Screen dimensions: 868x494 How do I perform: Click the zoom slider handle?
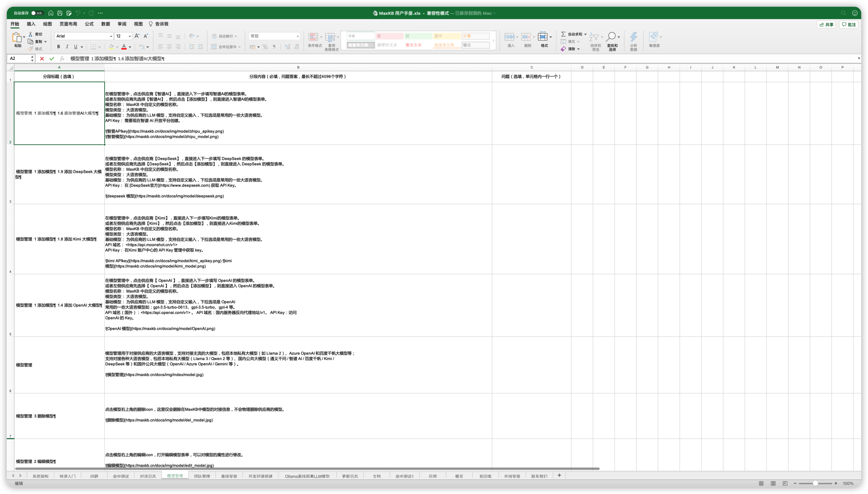click(815, 484)
